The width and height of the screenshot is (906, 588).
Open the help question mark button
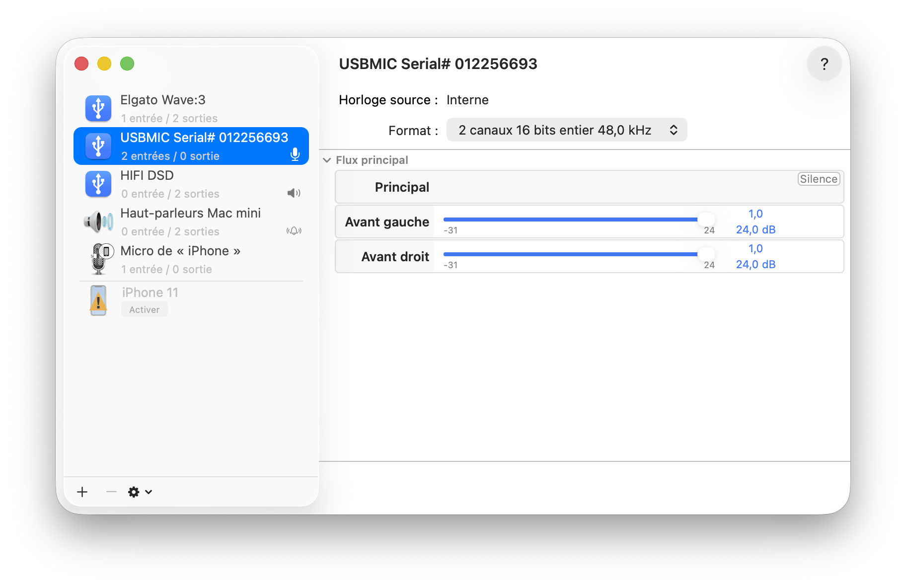(x=824, y=64)
